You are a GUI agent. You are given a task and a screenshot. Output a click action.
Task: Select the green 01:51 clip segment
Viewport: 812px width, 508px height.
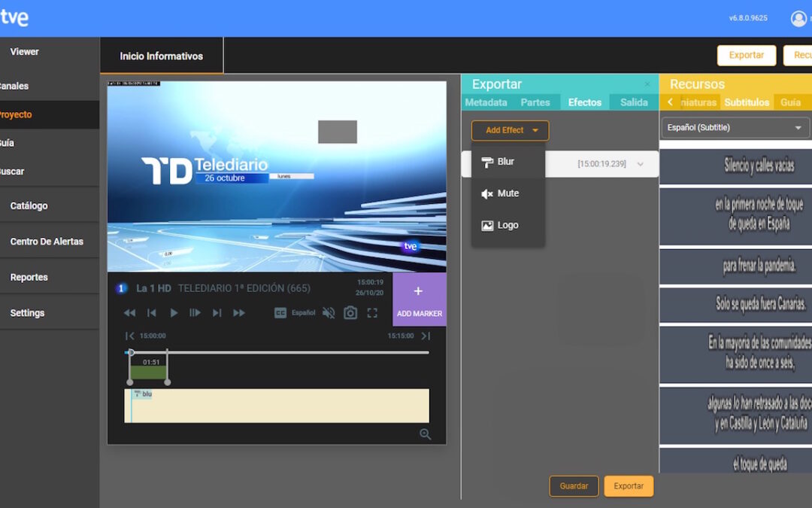point(149,373)
